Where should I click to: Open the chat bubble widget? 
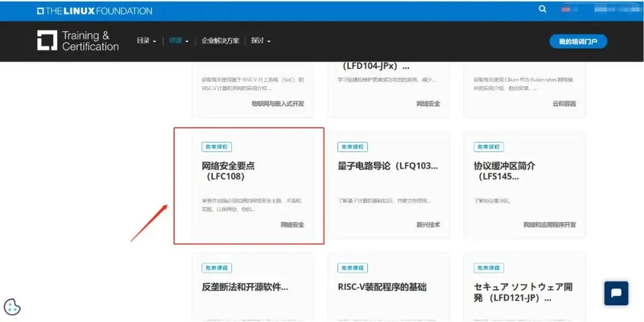[x=616, y=293]
